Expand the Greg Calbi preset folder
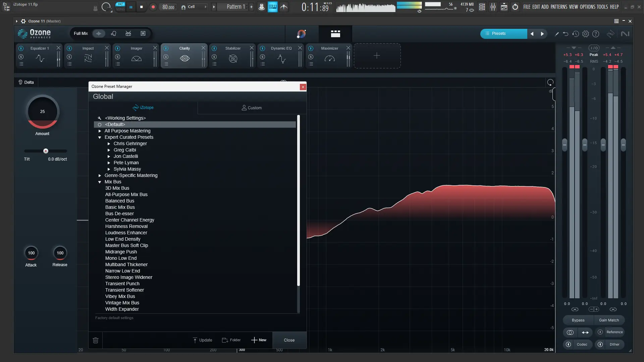 click(x=109, y=150)
